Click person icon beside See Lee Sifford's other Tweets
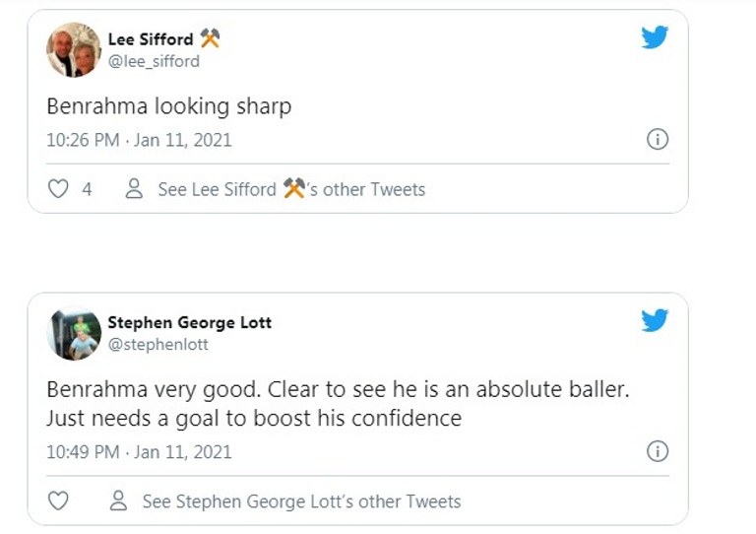The height and width of the screenshot is (534, 756). [x=134, y=189]
